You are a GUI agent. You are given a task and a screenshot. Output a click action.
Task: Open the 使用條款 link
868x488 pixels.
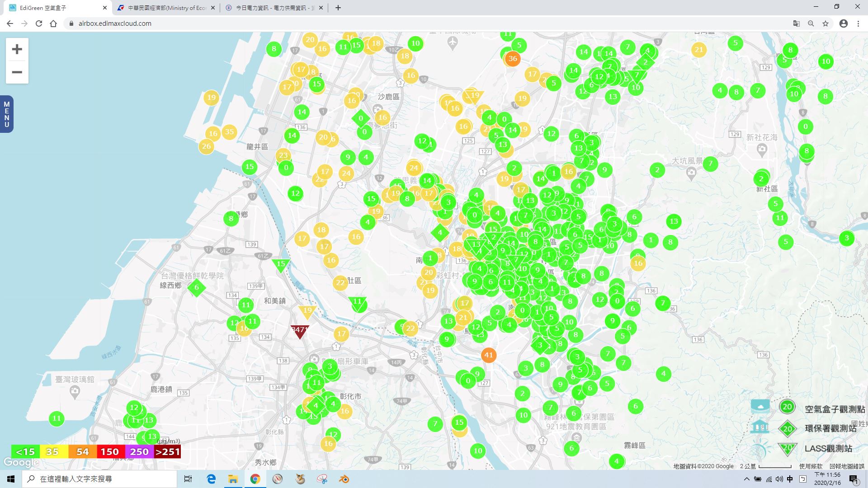point(811,466)
